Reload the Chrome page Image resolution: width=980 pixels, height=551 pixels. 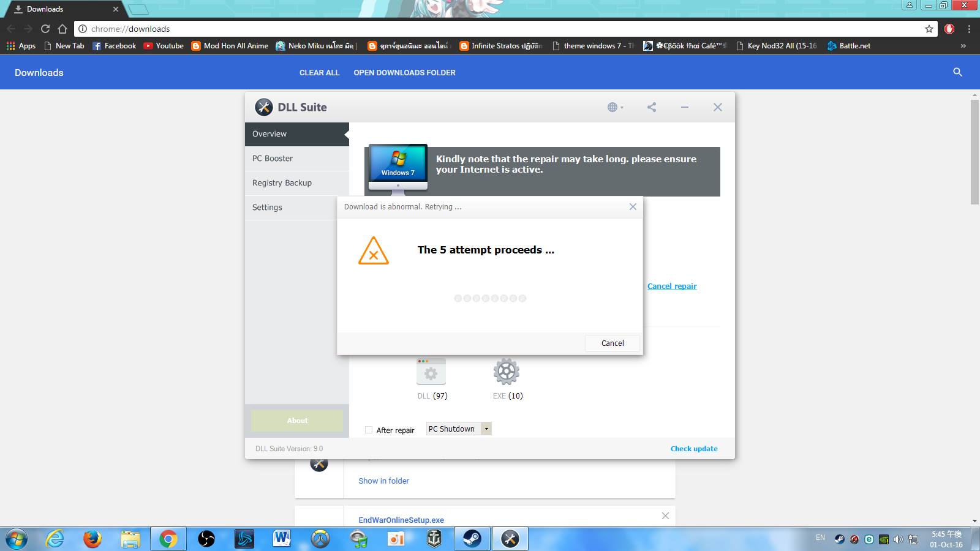45,29
